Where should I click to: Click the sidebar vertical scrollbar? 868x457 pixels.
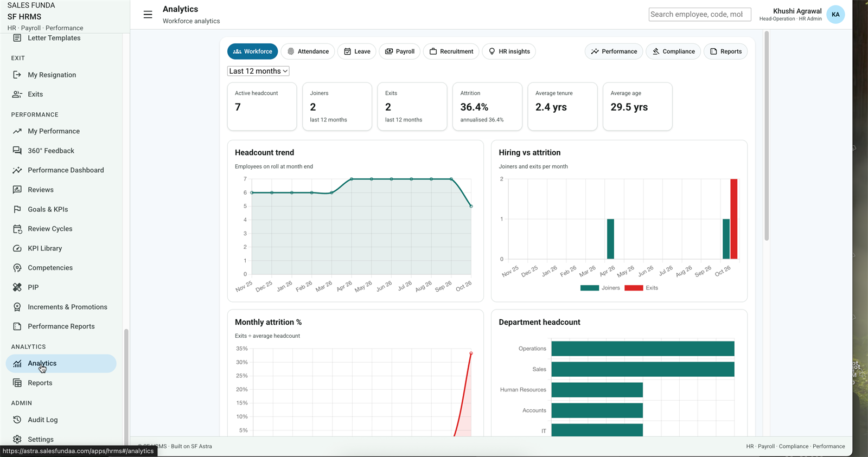coord(126,386)
